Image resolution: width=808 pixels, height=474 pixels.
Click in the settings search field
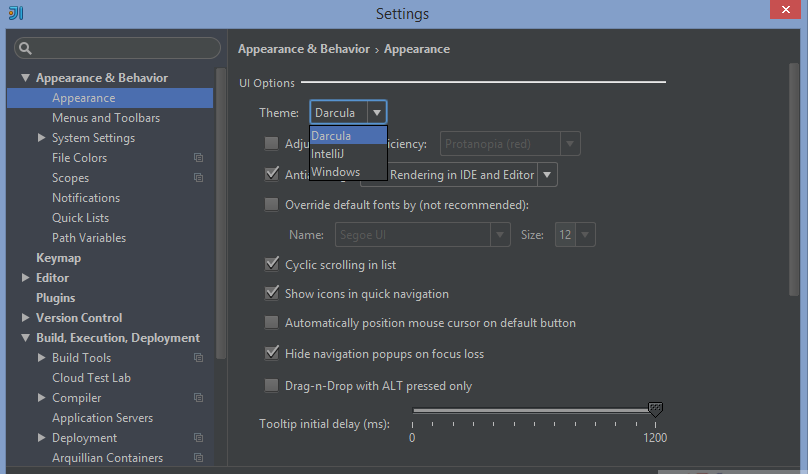point(117,48)
